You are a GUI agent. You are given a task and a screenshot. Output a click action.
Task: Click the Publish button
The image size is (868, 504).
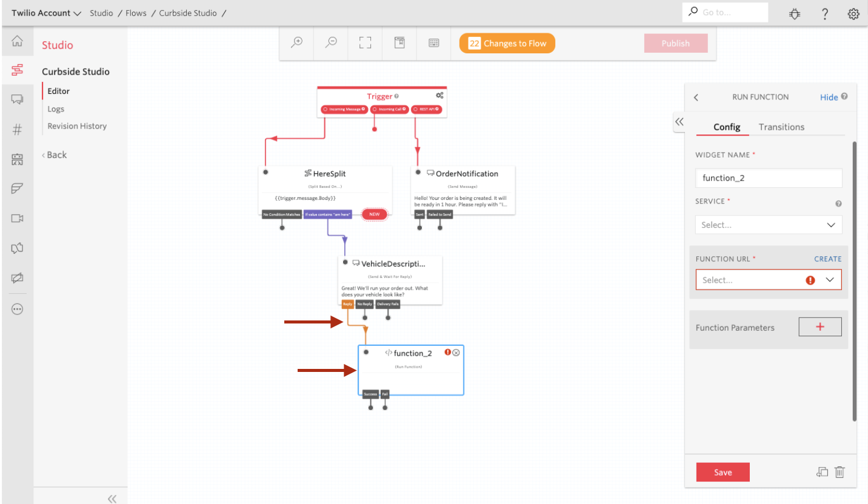[675, 43]
